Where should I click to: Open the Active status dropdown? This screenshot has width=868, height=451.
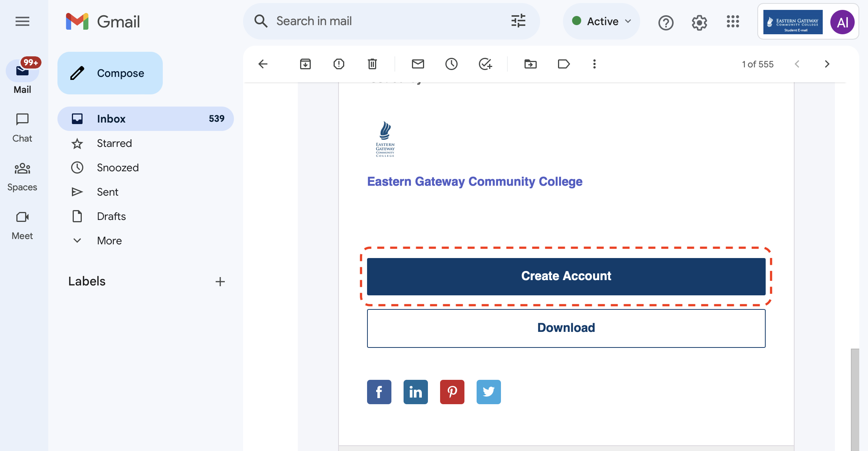click(601, 21)
